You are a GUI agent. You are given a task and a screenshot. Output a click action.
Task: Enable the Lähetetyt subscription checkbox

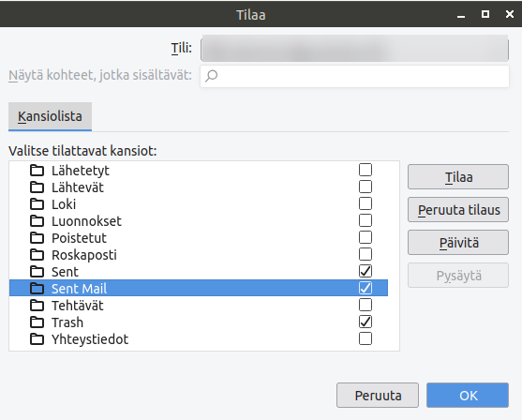click(365, 170)
